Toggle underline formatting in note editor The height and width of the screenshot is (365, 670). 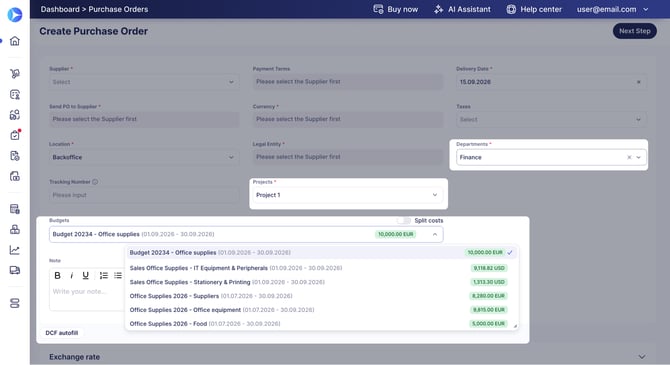[85, 276]
